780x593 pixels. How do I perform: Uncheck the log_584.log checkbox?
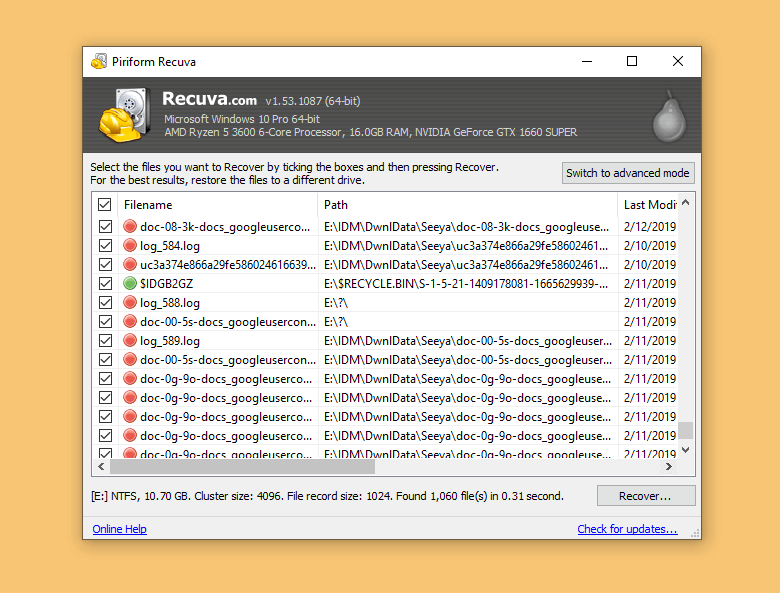[105, 245]
